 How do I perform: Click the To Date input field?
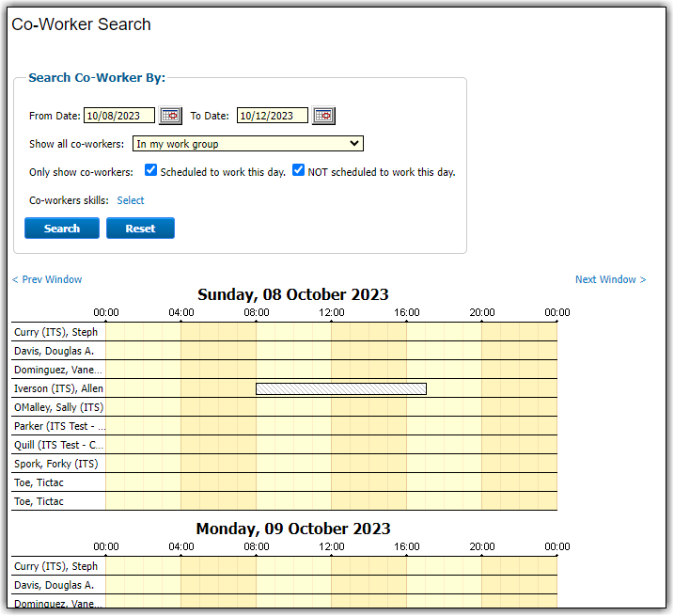[x=272, y=116]
